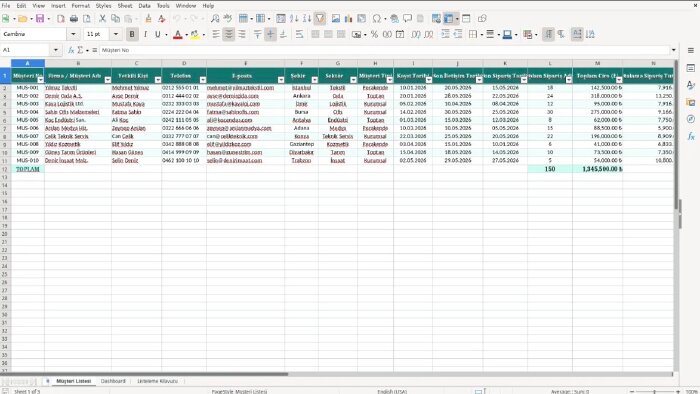This screenshot has width=700, height=394.
Task: Click the Tools menu
Action: point(163,6)
